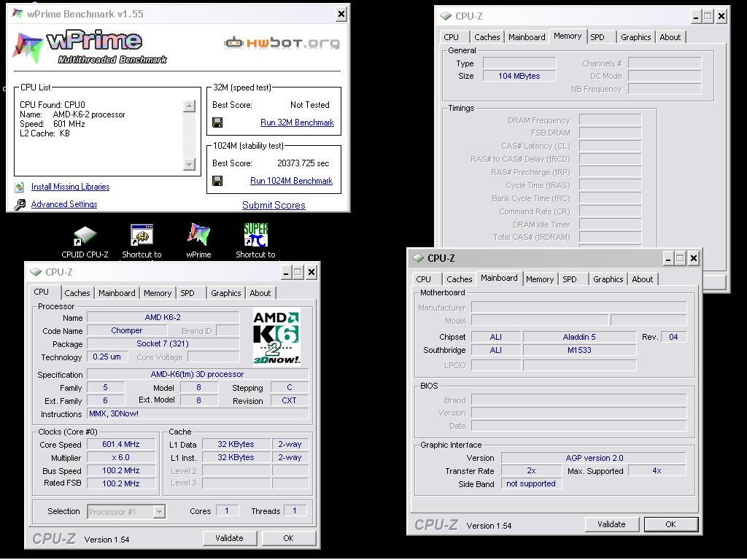Click the save disk icon for 1024M benchmark
The image size is (747, 560).
coord(217,181)
